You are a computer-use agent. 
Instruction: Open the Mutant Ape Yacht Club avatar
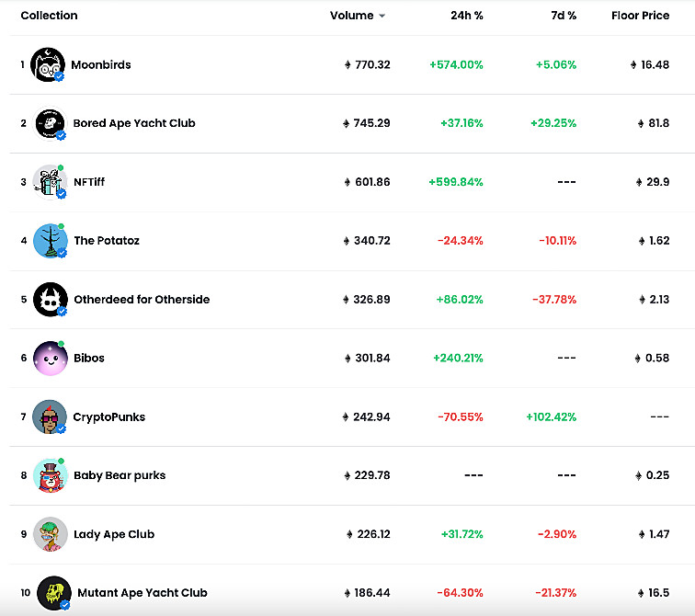[54, 593]
